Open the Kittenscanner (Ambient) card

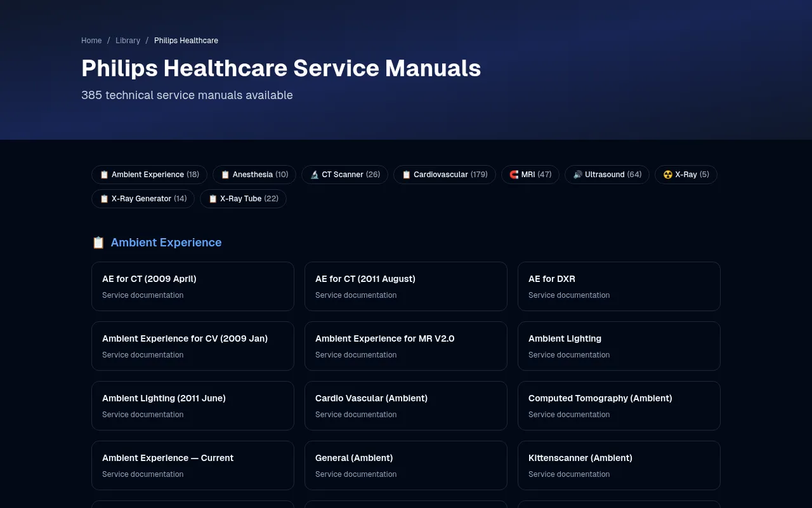[x=619, y=465]
